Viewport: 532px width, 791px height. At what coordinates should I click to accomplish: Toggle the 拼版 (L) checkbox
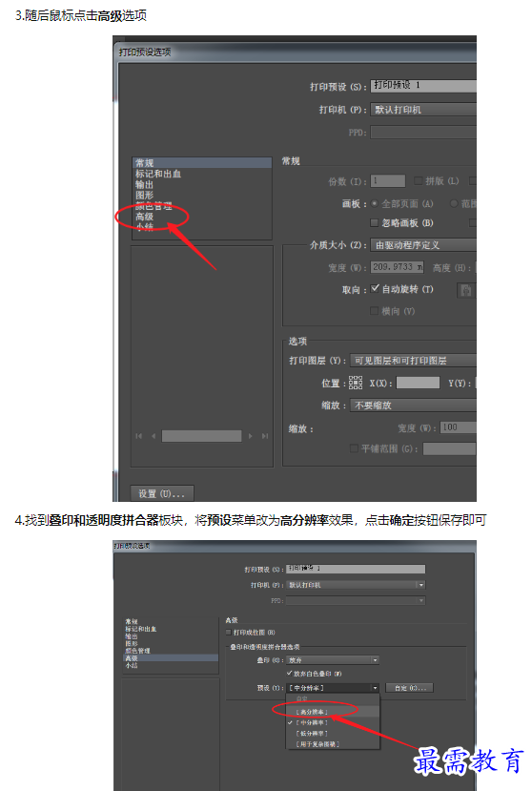pos(418,180)
